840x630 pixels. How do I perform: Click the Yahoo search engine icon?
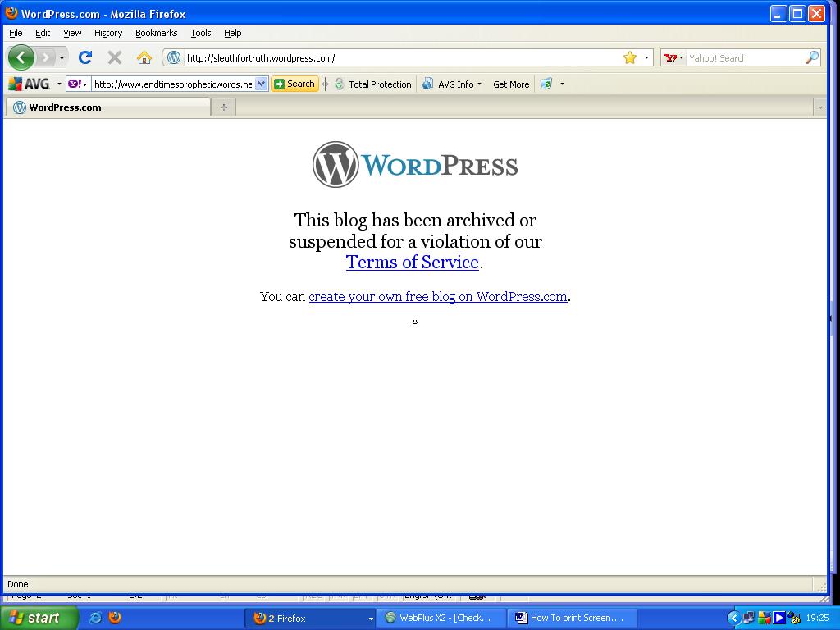coord(670,58)
